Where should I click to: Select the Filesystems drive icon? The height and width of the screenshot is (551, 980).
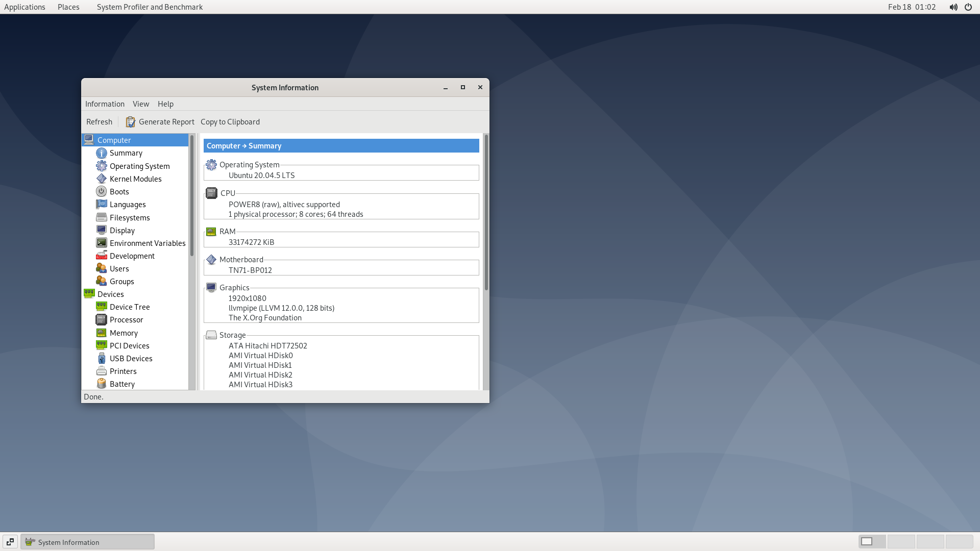(x=102, y=218)
